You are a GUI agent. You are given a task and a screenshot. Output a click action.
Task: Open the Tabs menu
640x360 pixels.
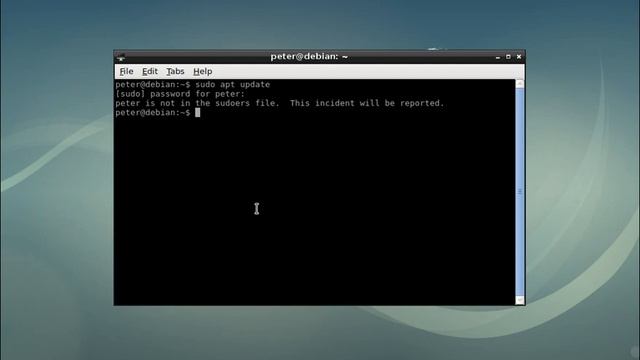175,71
